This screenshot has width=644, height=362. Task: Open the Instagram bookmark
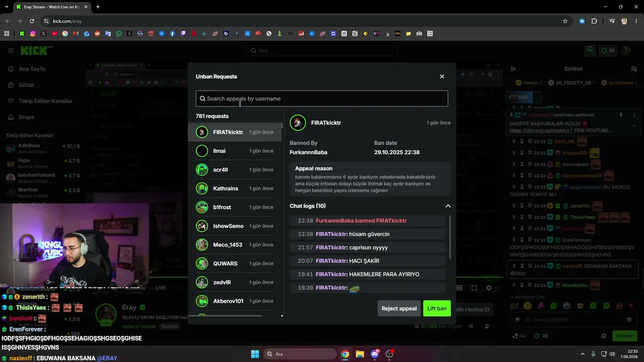point(33,34)
